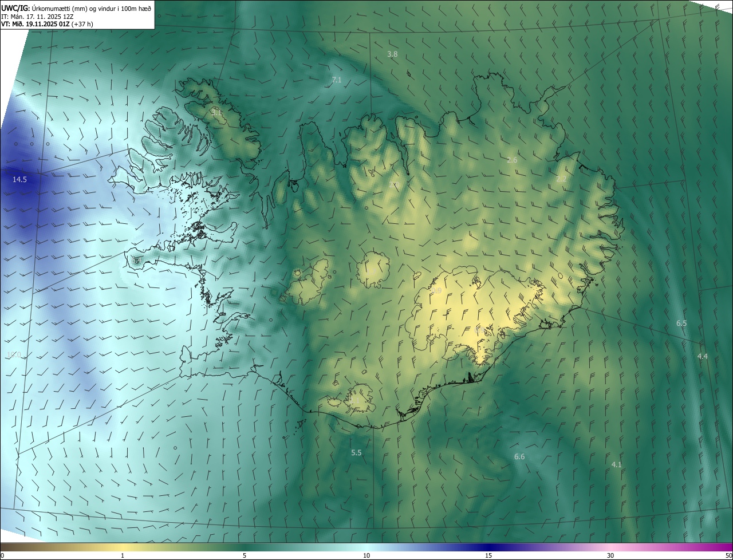Click the 3.8 value label on the map

coord(392,54)
